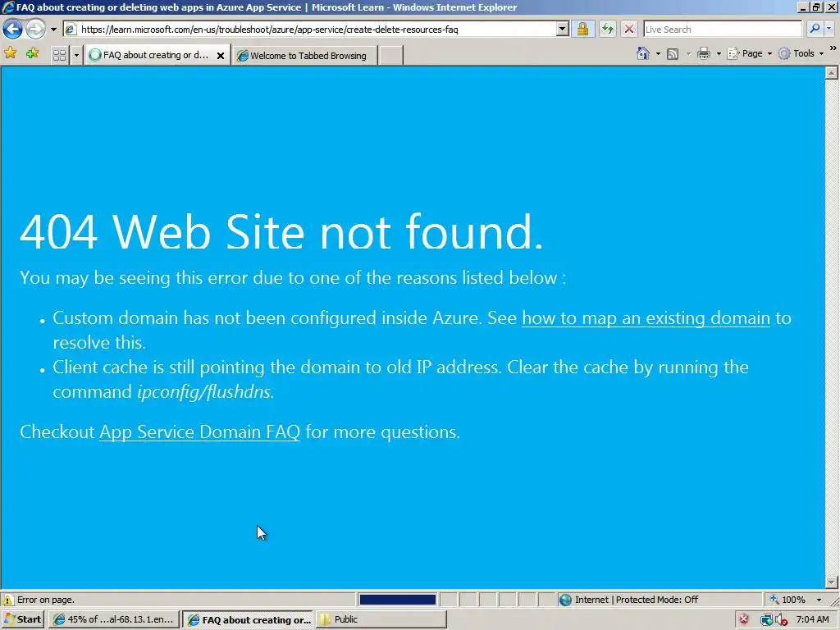Viewport: 840px width, 630px height.
Task: Click 'Internet | Protected Mode: Off' status text
Action: pyautogui.click(x=637, y=600)
